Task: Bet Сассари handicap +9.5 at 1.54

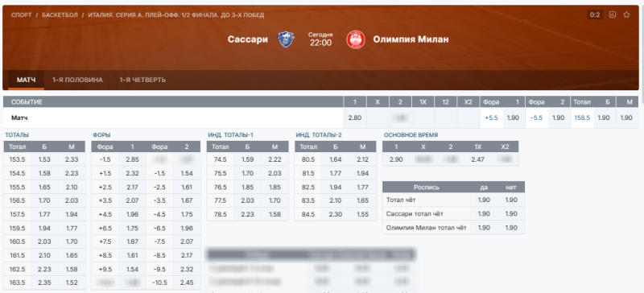Action: coord(132,269)
